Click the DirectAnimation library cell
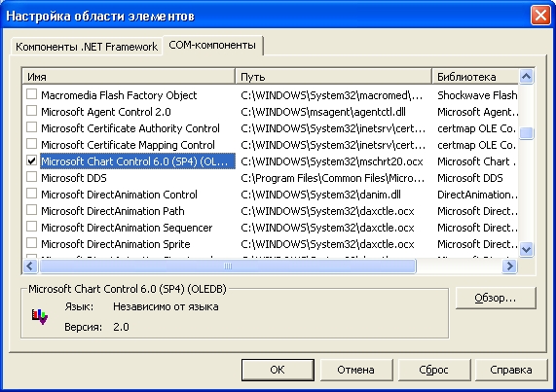 (477, 195)
